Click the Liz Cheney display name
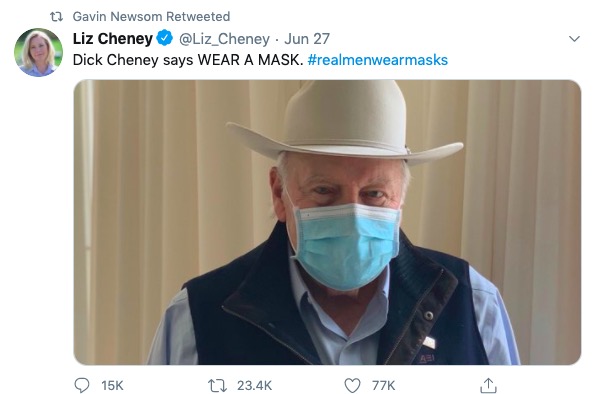This screenshot has height=394, width=594. tap(113, 39)
